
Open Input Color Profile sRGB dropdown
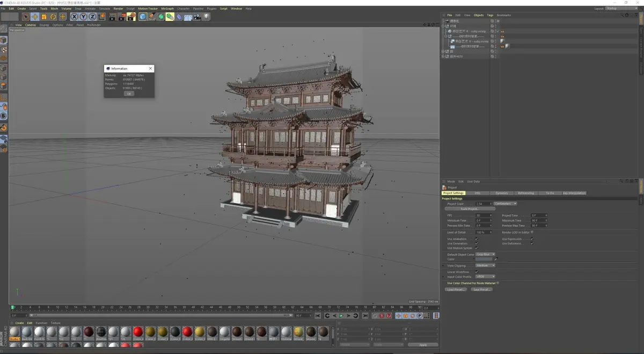coord(485,277)
